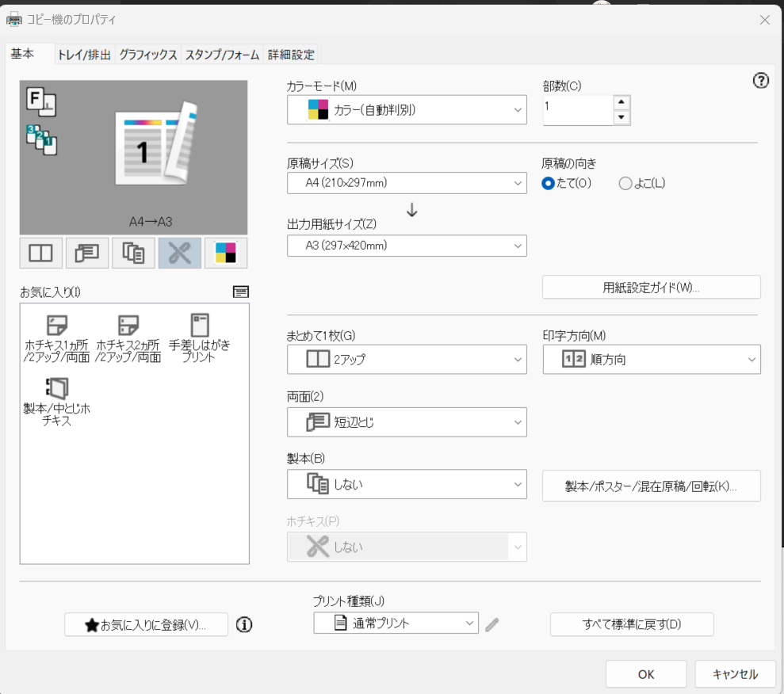Click the staple icon under preview
This screenshot has width=784, height=694.
pos(179,253)
